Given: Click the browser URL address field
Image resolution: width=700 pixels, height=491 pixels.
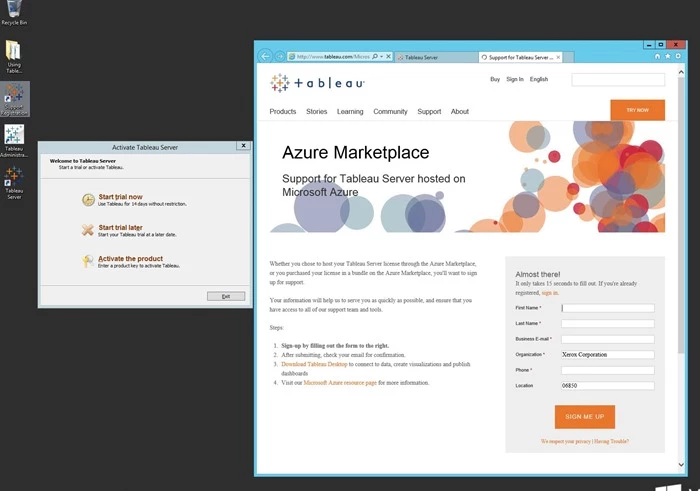Looking at the screenshot, I should coord(333,57).
